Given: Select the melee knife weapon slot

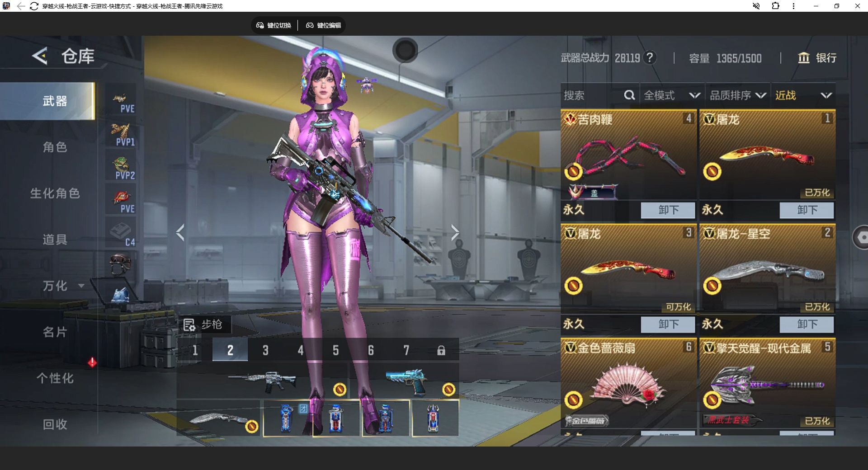Looking at the screenshot, I should [x=219, y=418].
